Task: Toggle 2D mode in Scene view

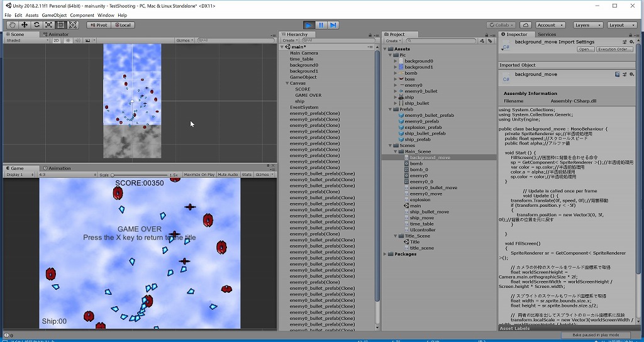Action: point(56,40)
